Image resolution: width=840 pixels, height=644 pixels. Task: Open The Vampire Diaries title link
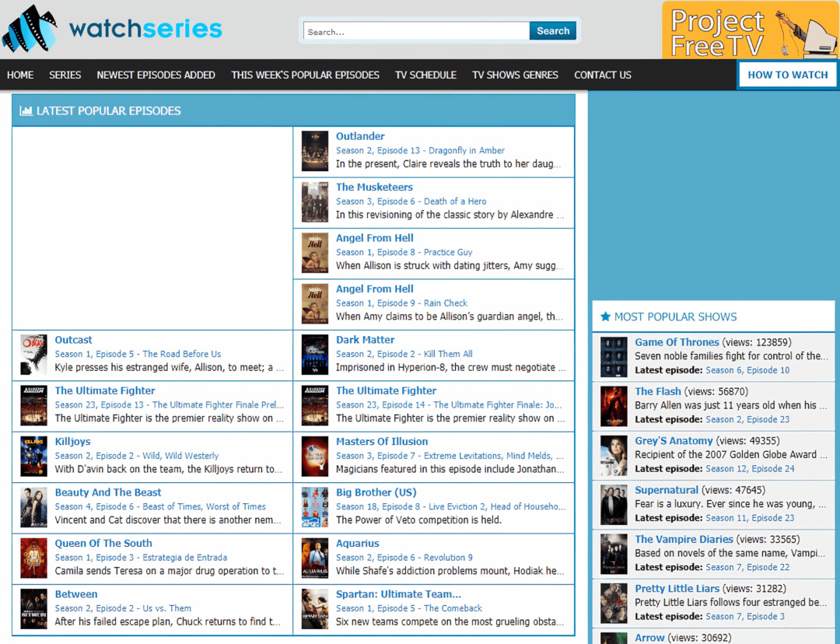[x=684, y=540]
